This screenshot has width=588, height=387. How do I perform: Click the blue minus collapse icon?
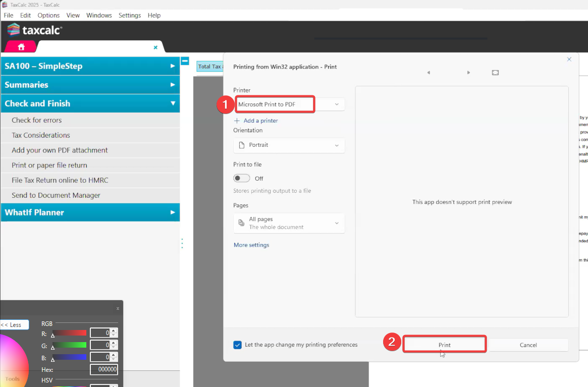point(185,61)
